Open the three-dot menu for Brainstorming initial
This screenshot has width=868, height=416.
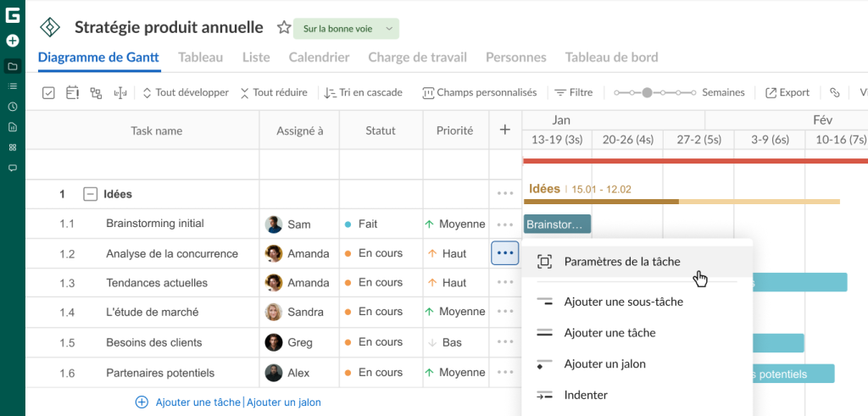pyautogui.click(x=505, y=225)
